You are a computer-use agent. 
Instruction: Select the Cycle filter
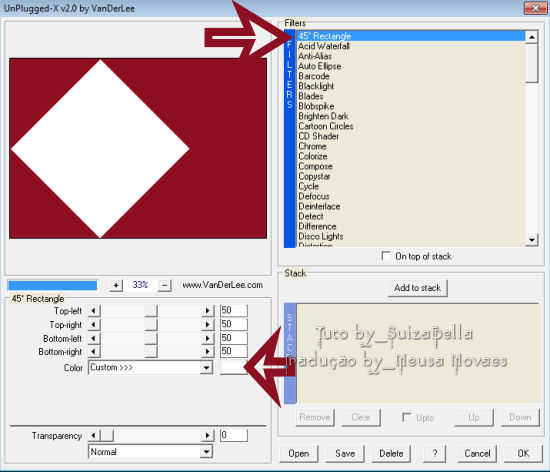click(x=411, y=186)
